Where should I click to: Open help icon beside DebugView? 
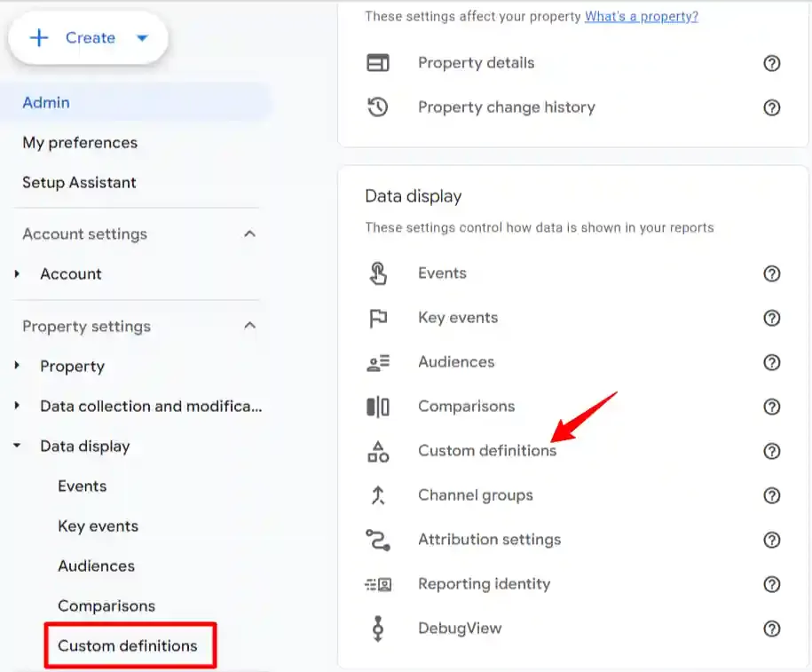771,629
